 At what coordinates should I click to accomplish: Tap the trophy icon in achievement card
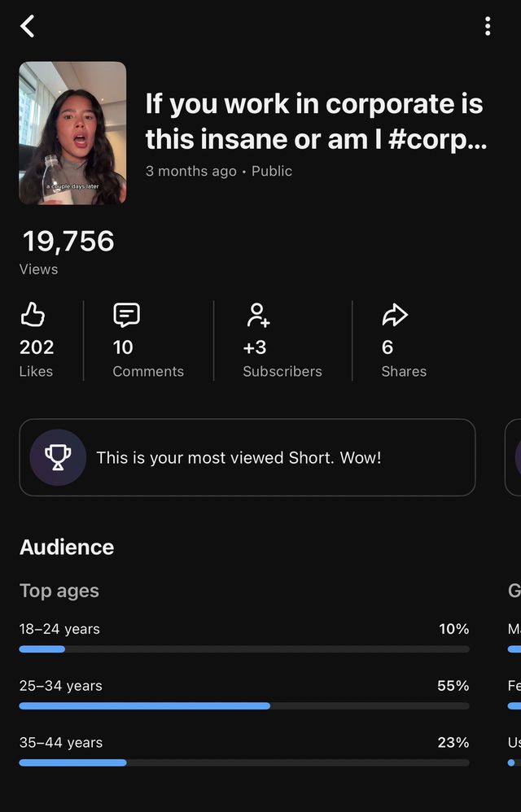(58, 457)
